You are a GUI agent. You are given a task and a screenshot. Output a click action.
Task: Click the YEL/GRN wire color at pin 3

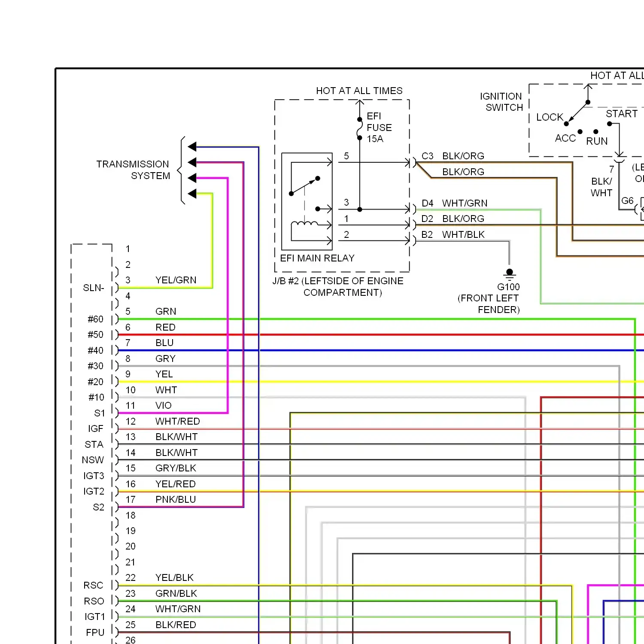176,280
